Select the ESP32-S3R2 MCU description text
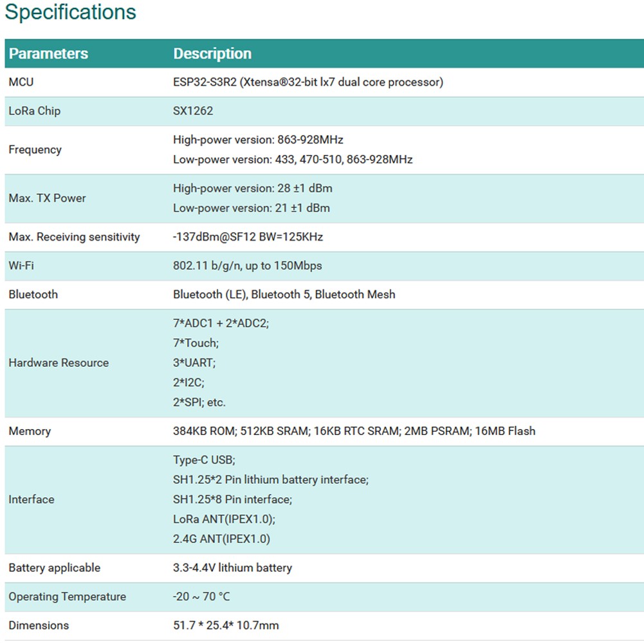This screenshot has width=644, height=644. click(x=308, y=82)
